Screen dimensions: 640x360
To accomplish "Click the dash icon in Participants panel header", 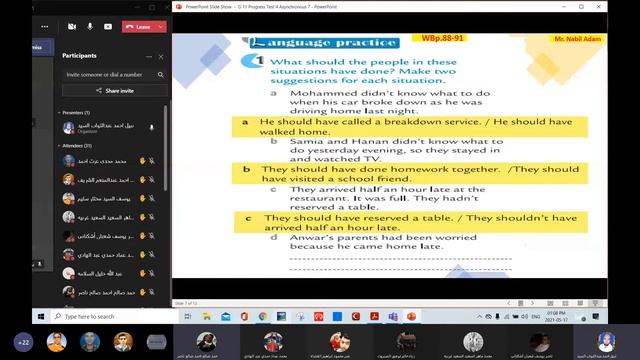I will 149,57.
